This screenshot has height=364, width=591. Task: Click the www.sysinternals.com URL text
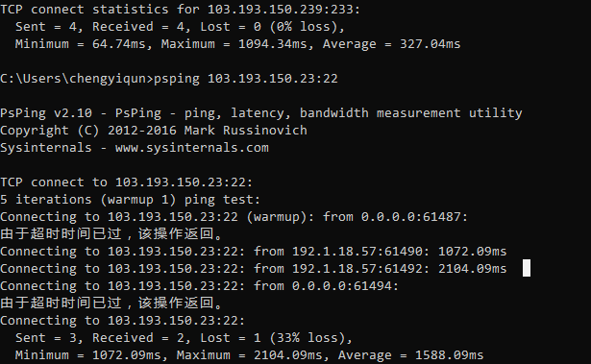tap(192, 148)
